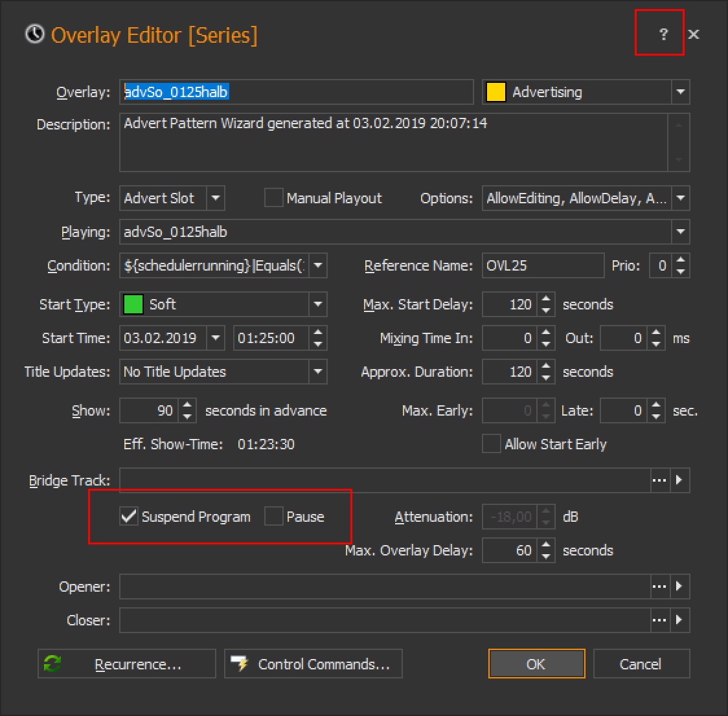Click the Control Commands lightning icon

[x=240, y=664]
